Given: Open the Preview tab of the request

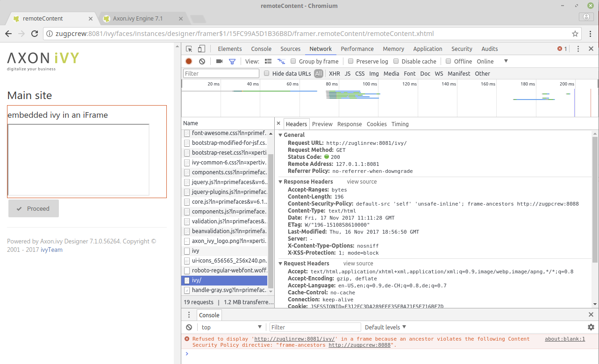Looking at the screenshot, I should (322, 124).
